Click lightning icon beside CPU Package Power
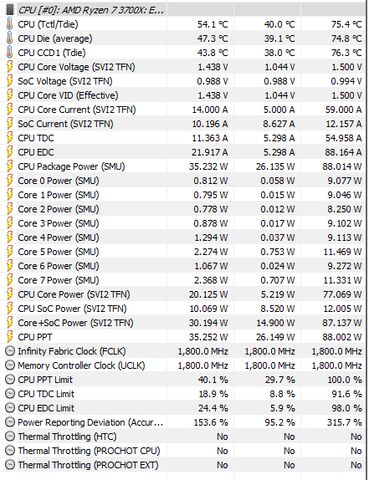Viewport: 369px width, 480px height. pyautogui.click(x=10, y=166)
